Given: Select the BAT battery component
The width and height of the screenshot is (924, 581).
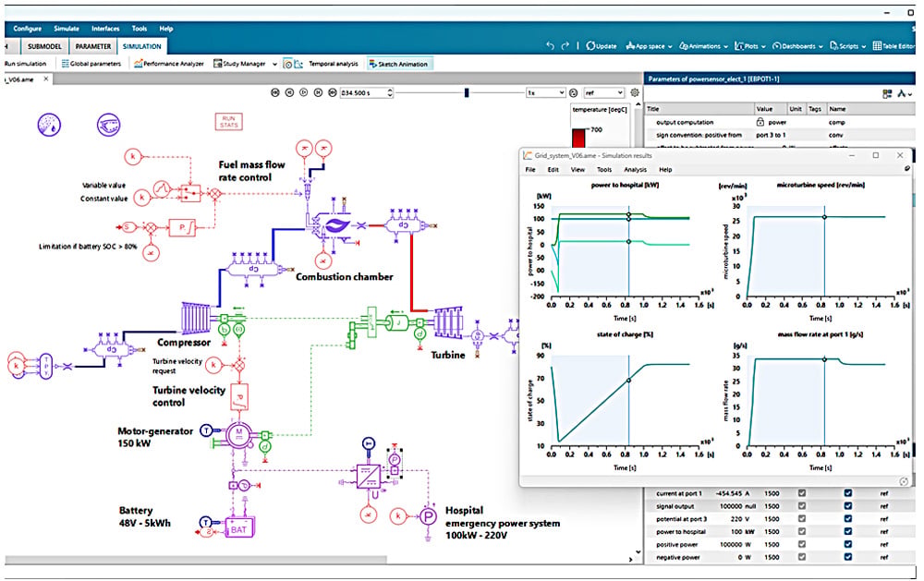Looking at the screenshot, I should coord(239,528).
